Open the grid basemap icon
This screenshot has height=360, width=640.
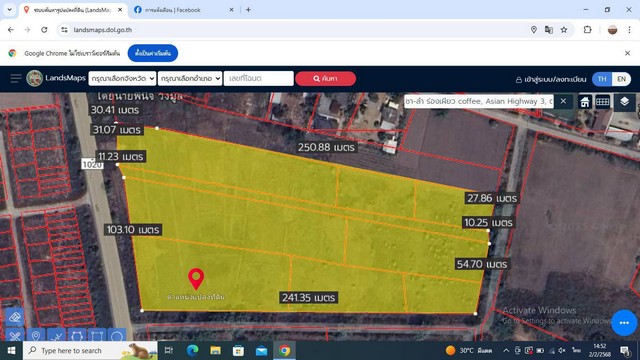(x=602, y=102)
